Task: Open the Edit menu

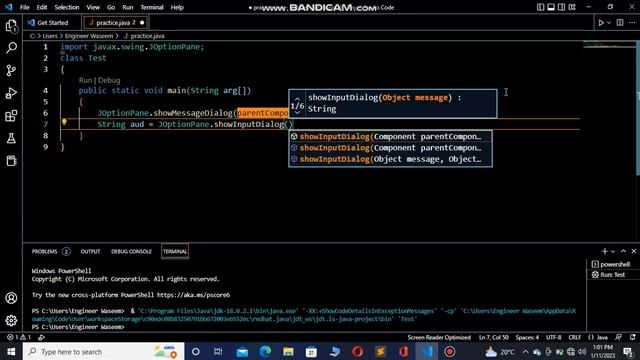Action: pos(42,7)
